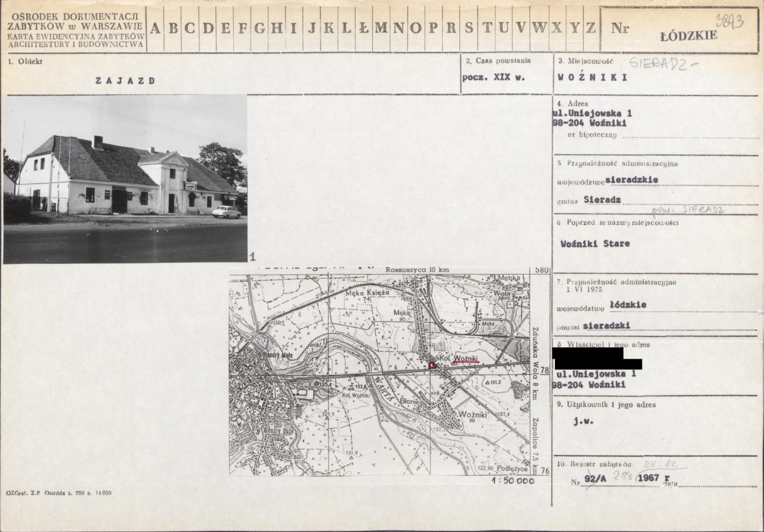Click the white car in the photograph
Screen dimensions: 764x532
(226, 212)
